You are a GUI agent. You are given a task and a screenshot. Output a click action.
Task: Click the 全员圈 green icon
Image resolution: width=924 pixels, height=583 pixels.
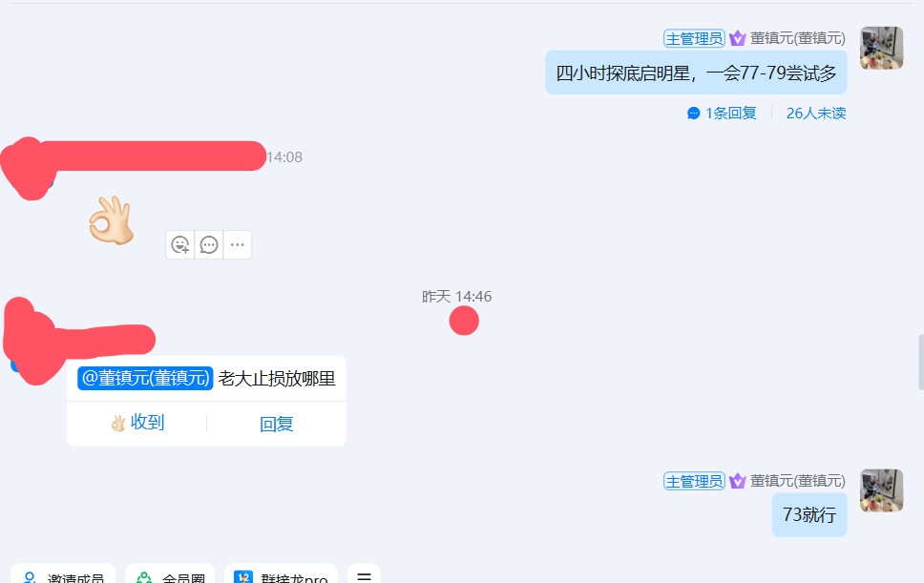(x=144, y=577)
